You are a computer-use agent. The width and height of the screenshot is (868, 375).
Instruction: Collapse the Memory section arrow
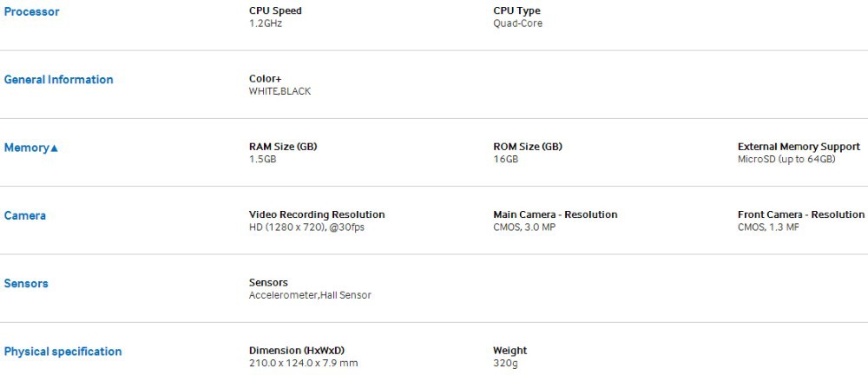[55, 148]
